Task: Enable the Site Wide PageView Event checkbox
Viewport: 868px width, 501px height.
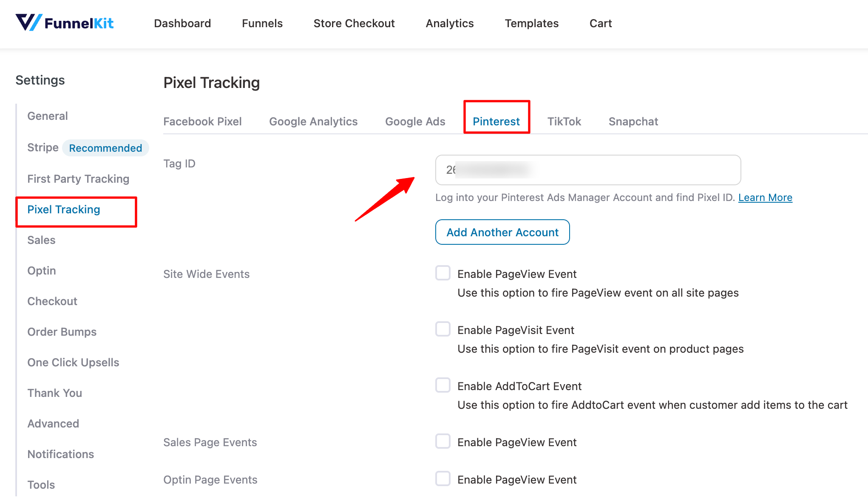Action: (443, 273)
